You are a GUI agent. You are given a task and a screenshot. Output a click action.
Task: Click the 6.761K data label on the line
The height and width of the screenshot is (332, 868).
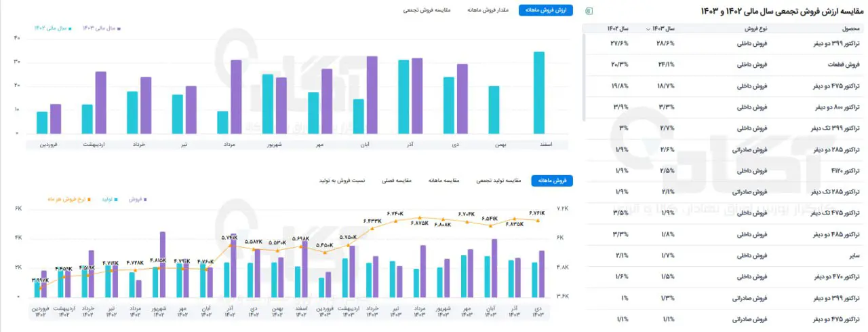coord(537,213)
